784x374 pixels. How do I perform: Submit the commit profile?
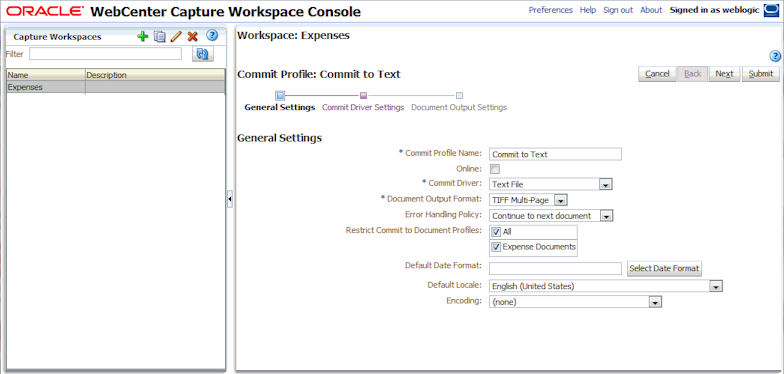tap(760, 74)
